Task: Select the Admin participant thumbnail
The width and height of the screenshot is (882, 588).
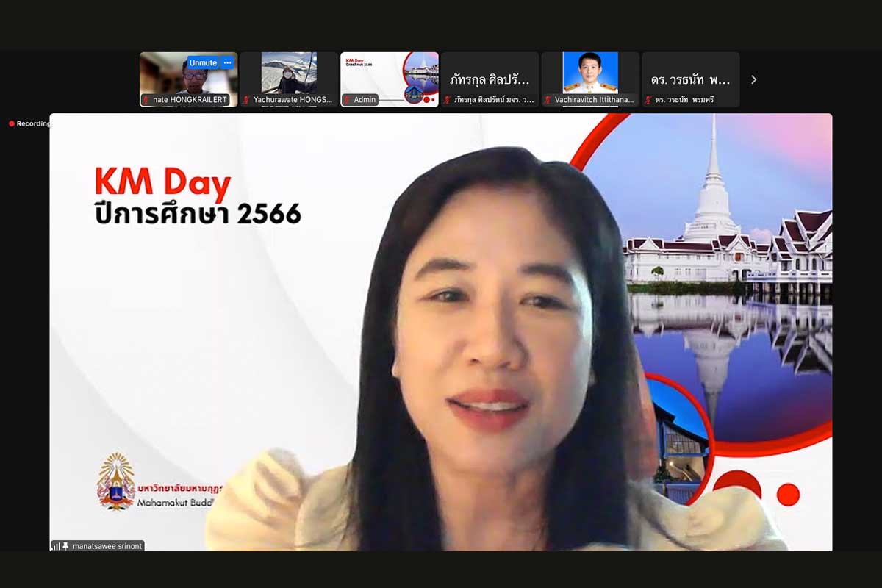Action: [x=389, y=74]
